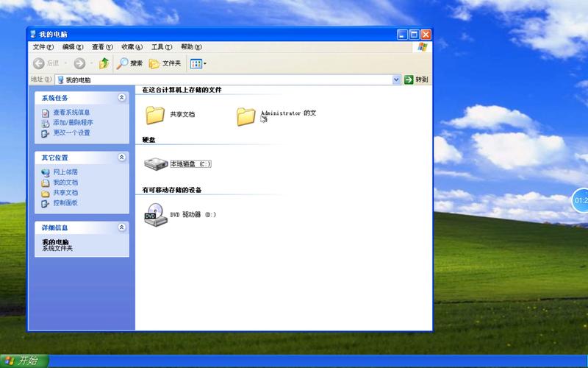
Task: Collapse the 系统任务 panel chevron
Action: (121, 97)
